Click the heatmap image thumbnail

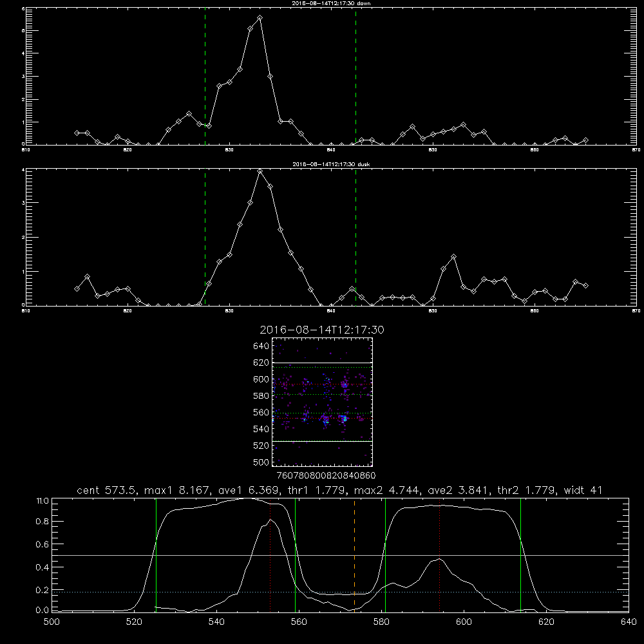[323, 402]
